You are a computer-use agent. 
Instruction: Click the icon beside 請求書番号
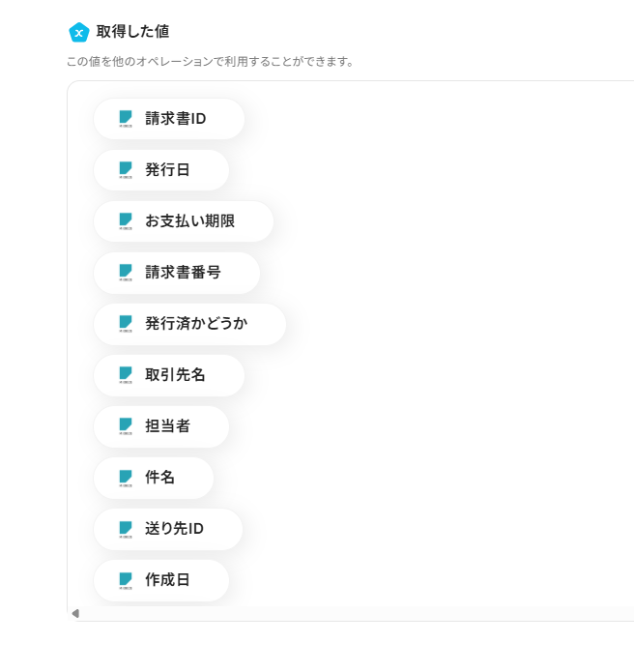(126, 272)
